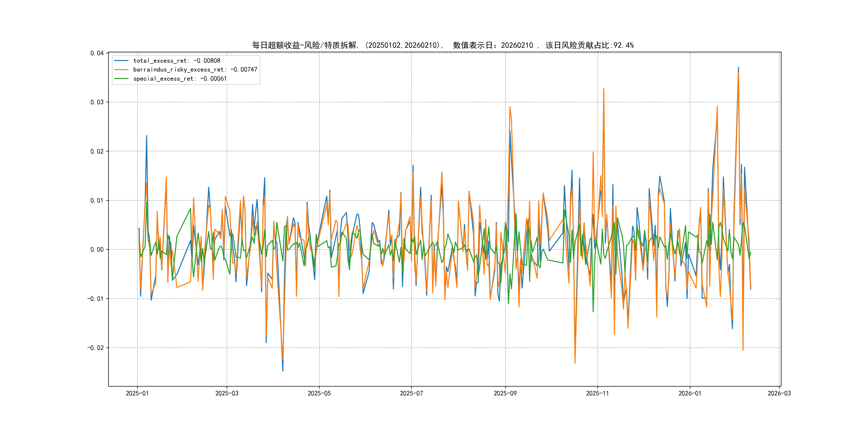
Task: Select the special_excess_ret legend text
Action: point(179,78)
